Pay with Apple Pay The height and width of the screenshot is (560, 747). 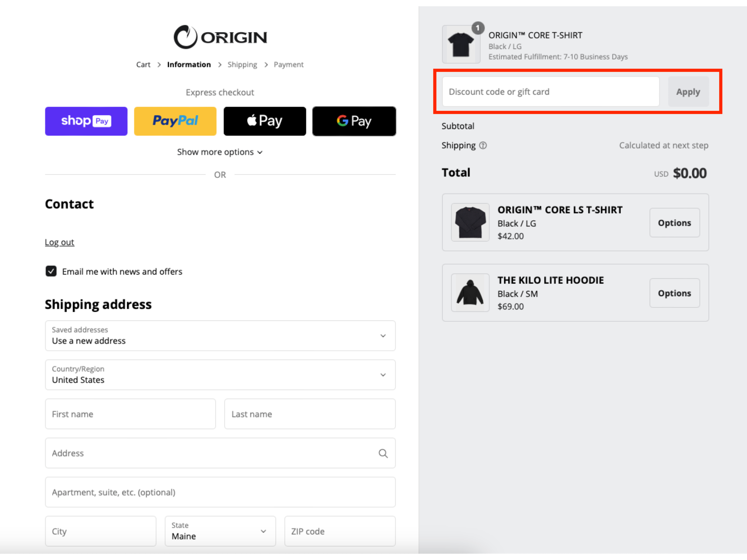point(265,121)
